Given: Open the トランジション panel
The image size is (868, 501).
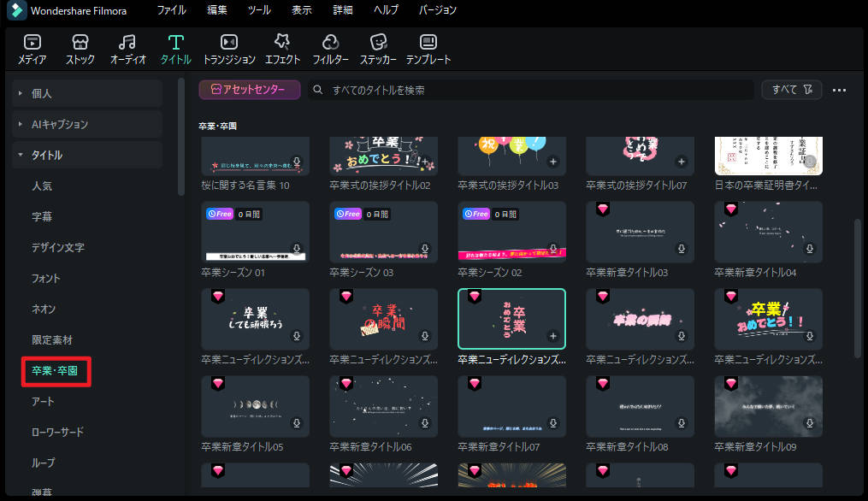Looking at the screenshot, I should click(228, 49).
